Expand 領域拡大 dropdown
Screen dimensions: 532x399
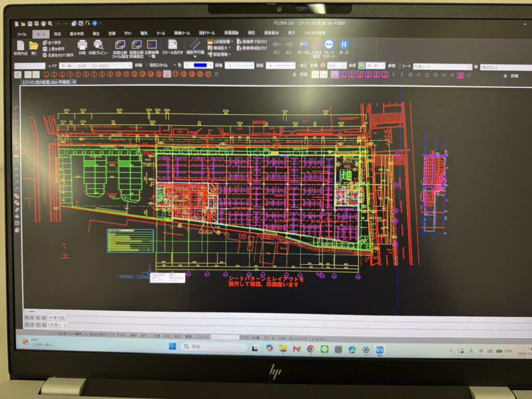click(x=230, y=48)
